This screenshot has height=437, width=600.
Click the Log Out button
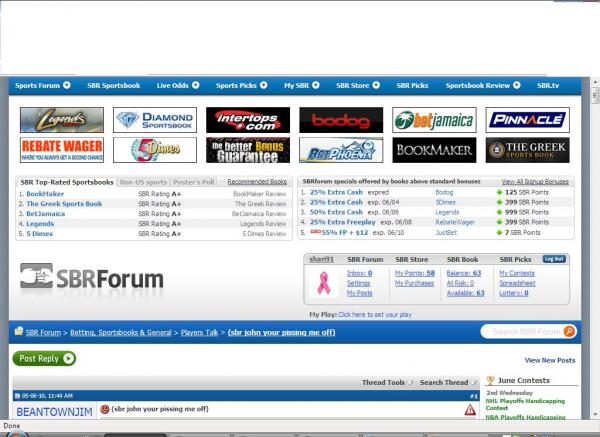[x=554, y=259]
